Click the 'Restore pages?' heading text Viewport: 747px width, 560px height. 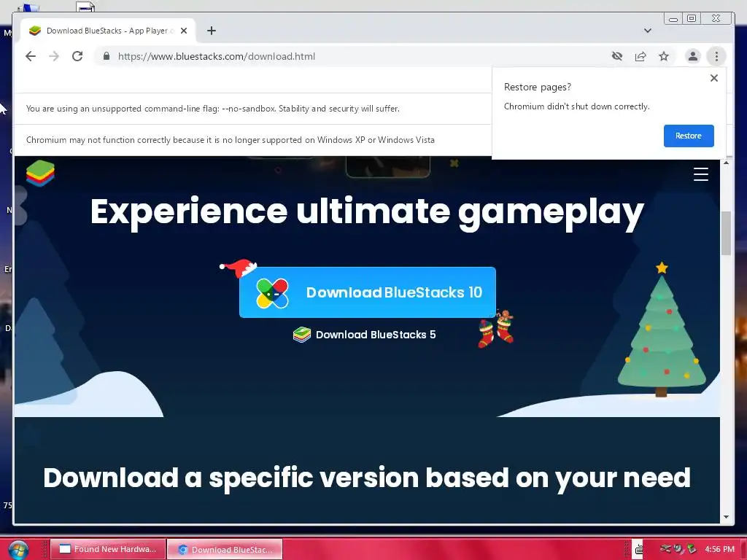[538, 87]
